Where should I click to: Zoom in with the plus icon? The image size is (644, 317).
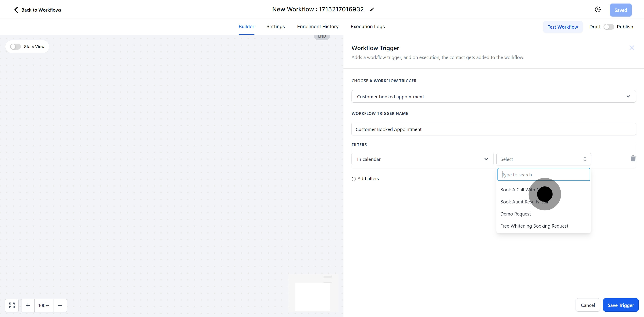[x=28, y=305]
